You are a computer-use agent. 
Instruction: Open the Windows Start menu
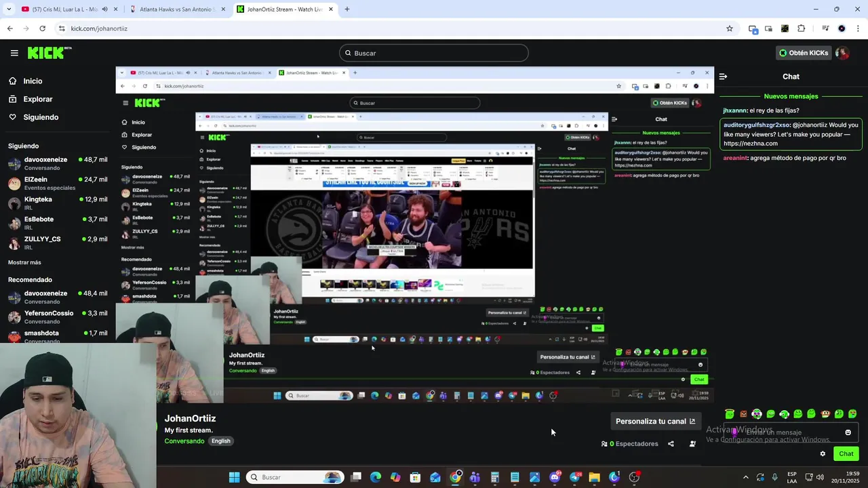tap(234, 477)
